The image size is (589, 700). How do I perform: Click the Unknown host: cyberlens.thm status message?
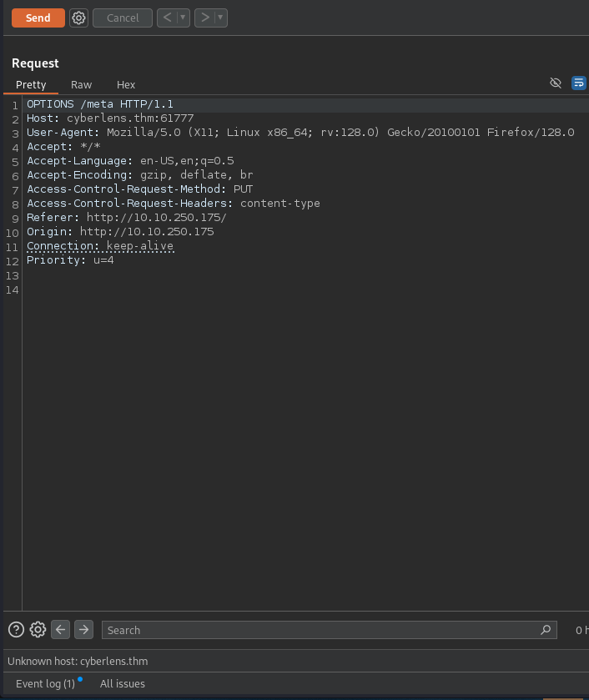pos(78,661)
